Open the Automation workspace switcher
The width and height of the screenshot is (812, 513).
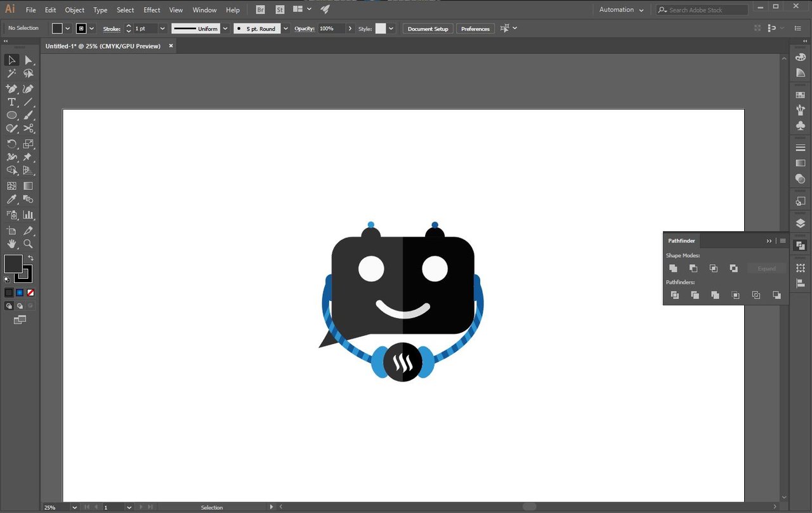coord(622,10)
